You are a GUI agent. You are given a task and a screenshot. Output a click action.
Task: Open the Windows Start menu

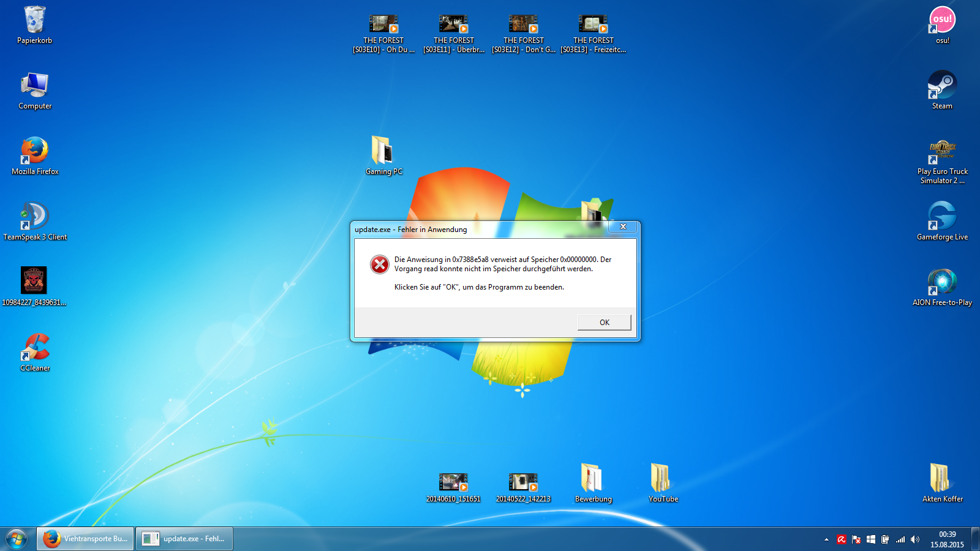click(x=17, y=539)
